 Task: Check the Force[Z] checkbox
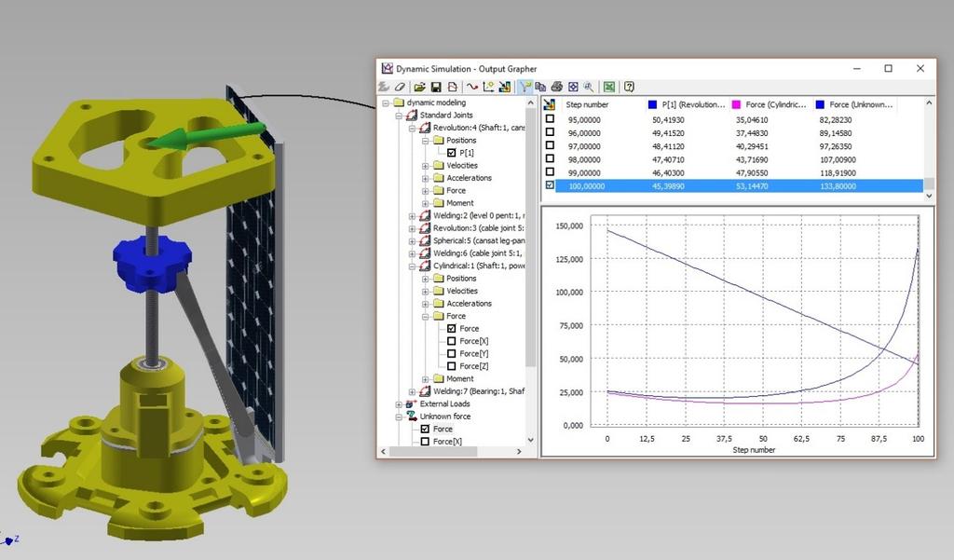click(452, 366)
